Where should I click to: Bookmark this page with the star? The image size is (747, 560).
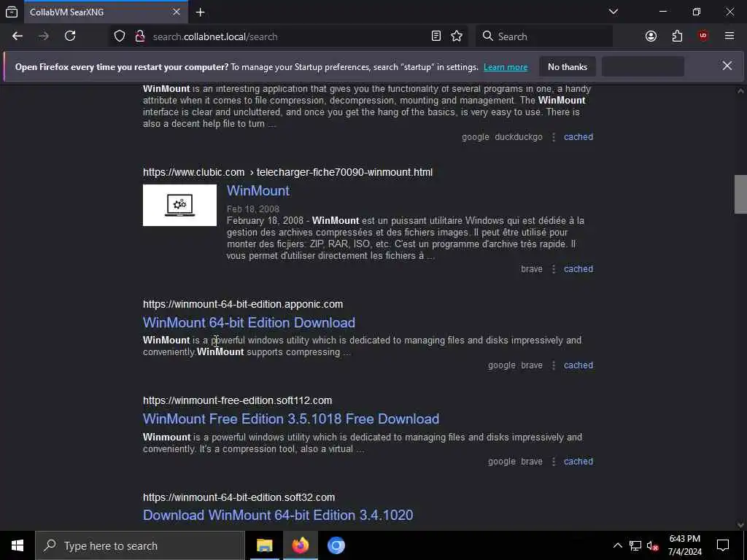457,36
